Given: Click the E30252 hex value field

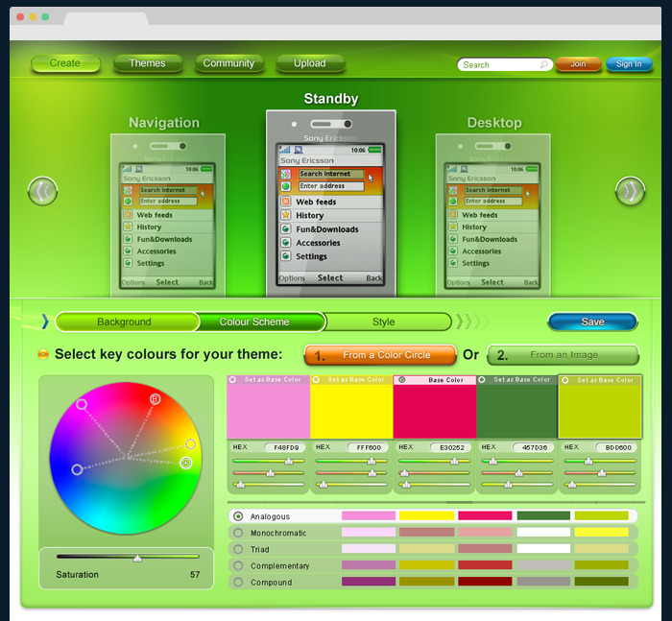Looking at the screenshot, I should [x=450, y=447].
